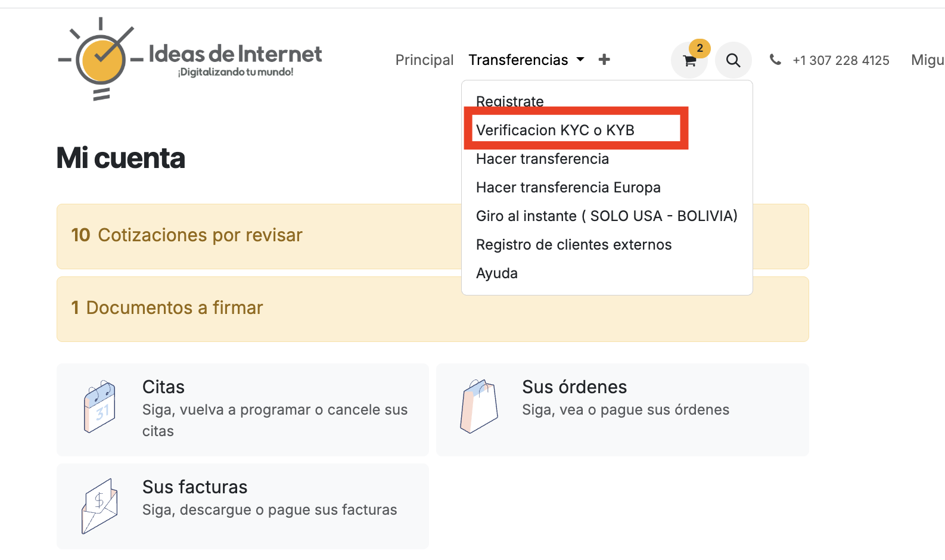Click the Transferencias dropdown caret arrow
945x560 pixels.
tap(580, 60)
